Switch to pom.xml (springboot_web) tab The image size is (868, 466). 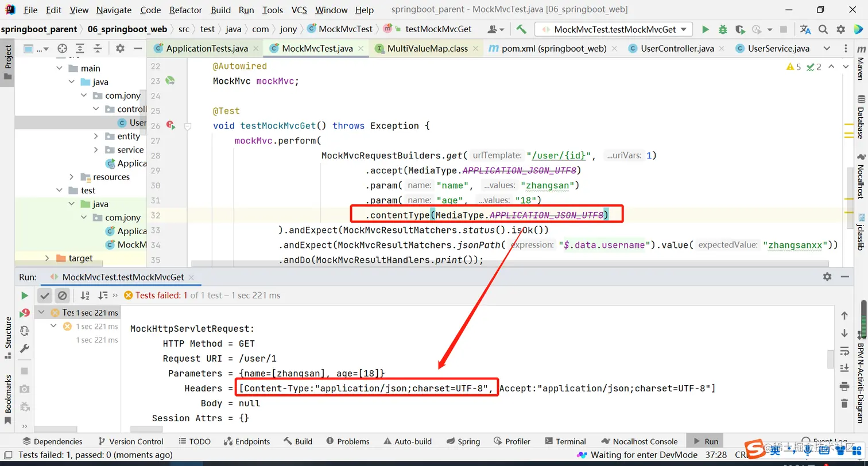(553, 49)
